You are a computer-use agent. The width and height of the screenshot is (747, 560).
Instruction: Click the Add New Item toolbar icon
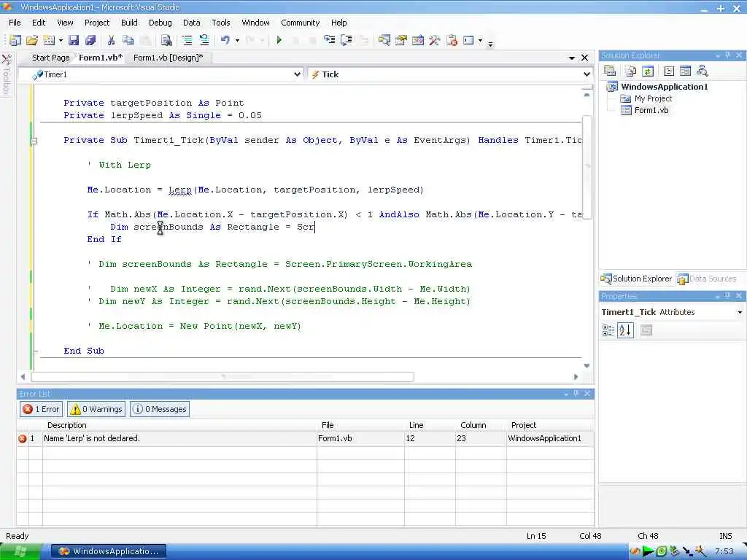pyautogui.click(x=49, y=41)
